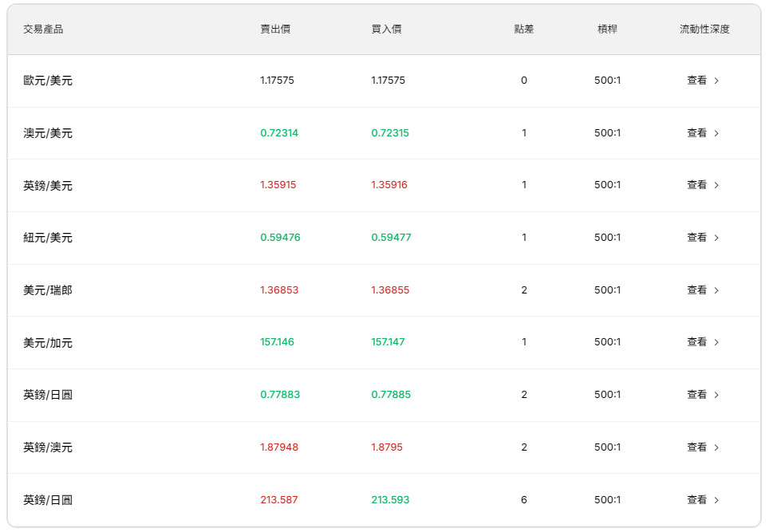
Task: Select the 英鎊/澳元 product name
Action: coord(48,447)
